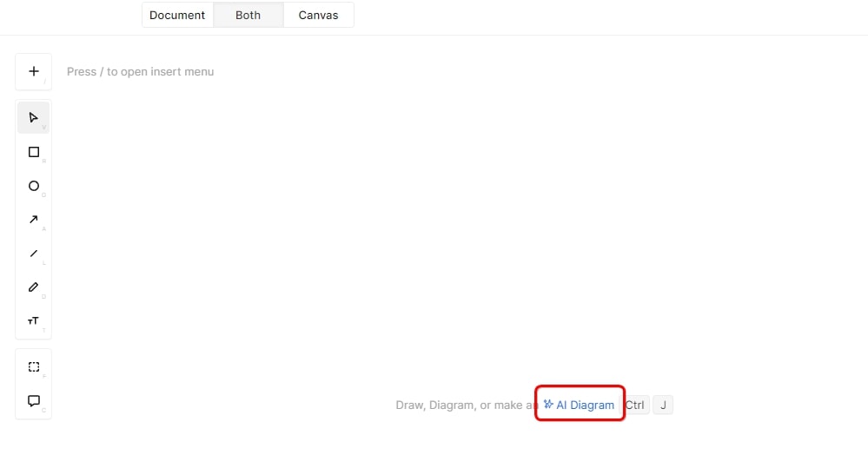Select the pointer selection tool
This screenshot has width=868, height=468.
coord(34,117)
